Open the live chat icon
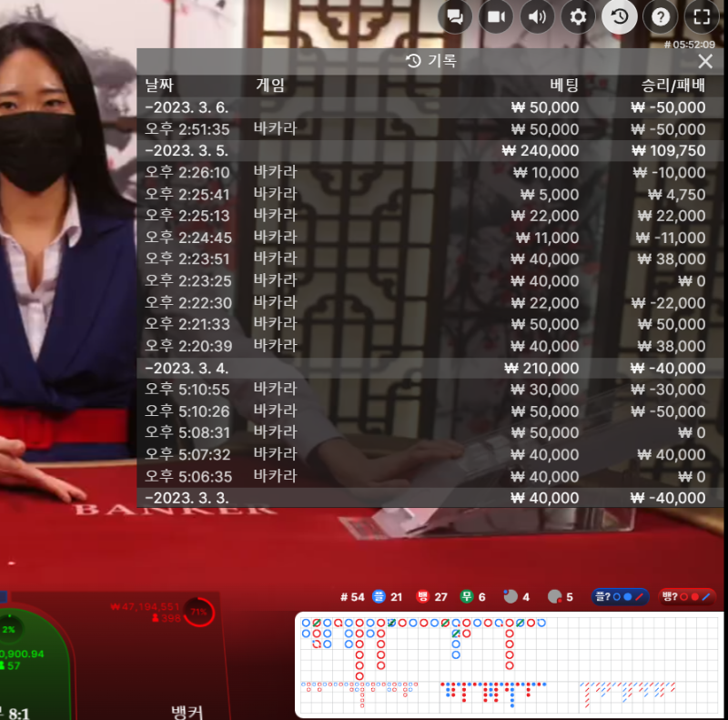The width and height of the screenshot is (728, 720). pos(455,17)
